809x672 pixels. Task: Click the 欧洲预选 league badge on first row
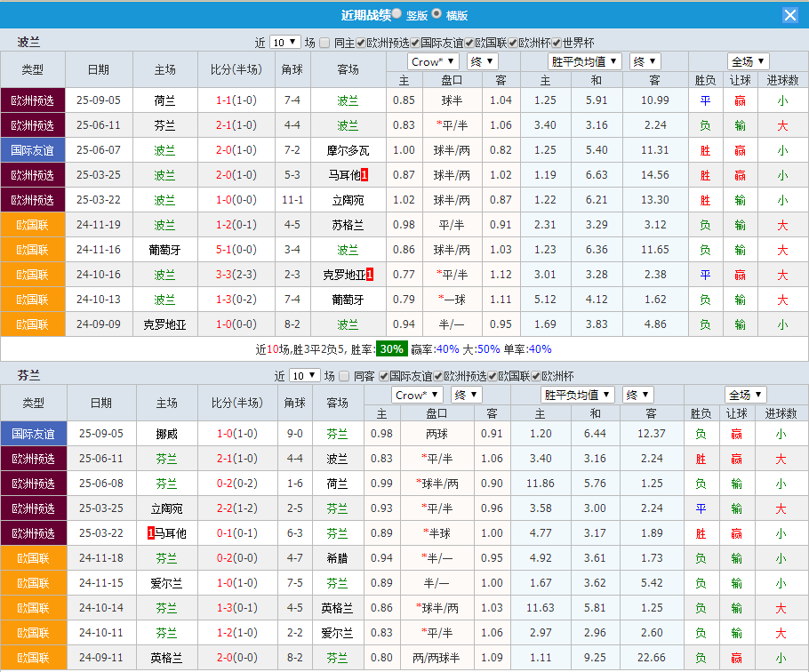(x=33, y=100)
